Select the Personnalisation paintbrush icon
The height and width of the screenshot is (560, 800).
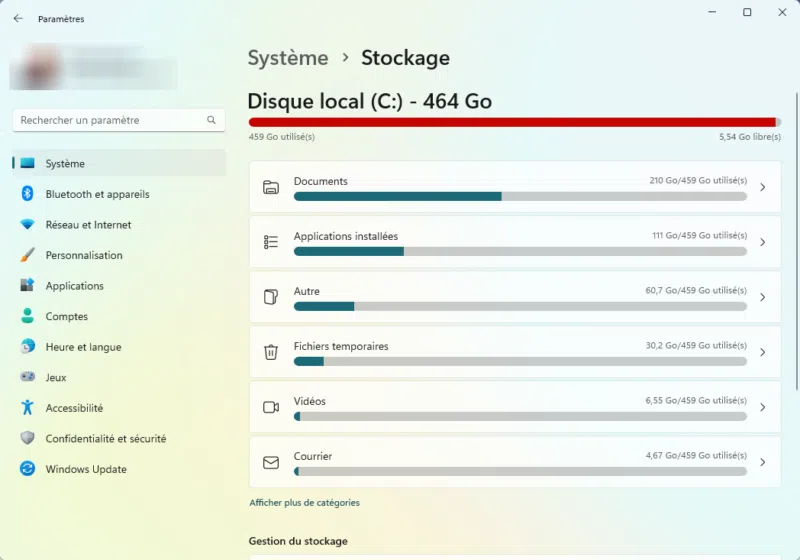click(27, 255)
